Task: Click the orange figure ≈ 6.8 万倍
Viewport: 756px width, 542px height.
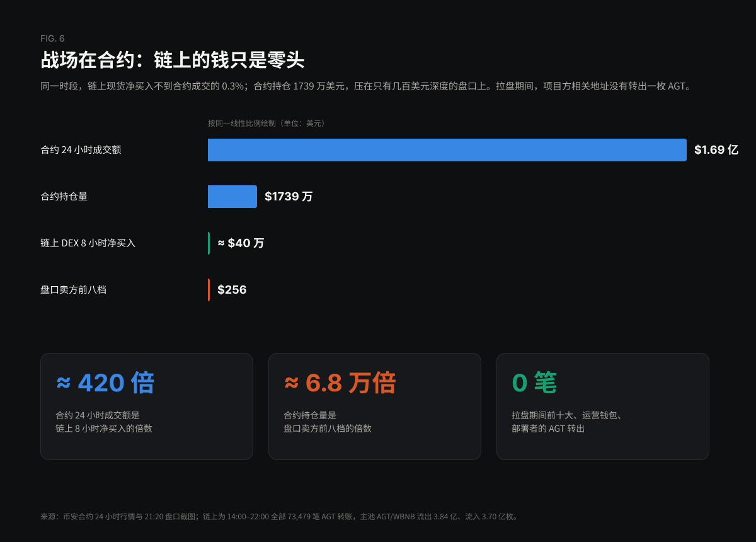Action: (x=340, y=383)
